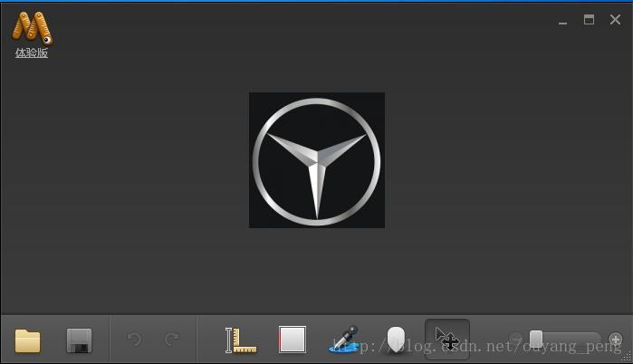Maximize the application window

coord(589,19)
